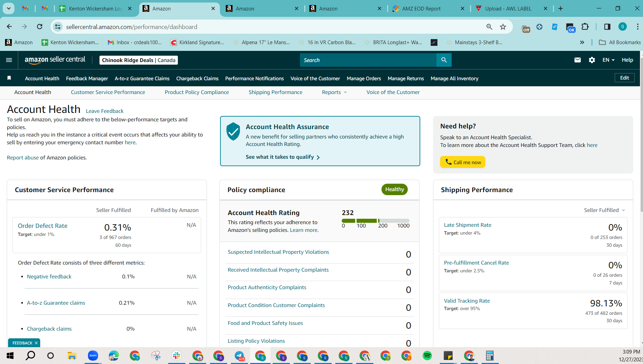Open Sticky Notes from the taskbar
Viewport: 643px width, 364px height.
[448, 356]
